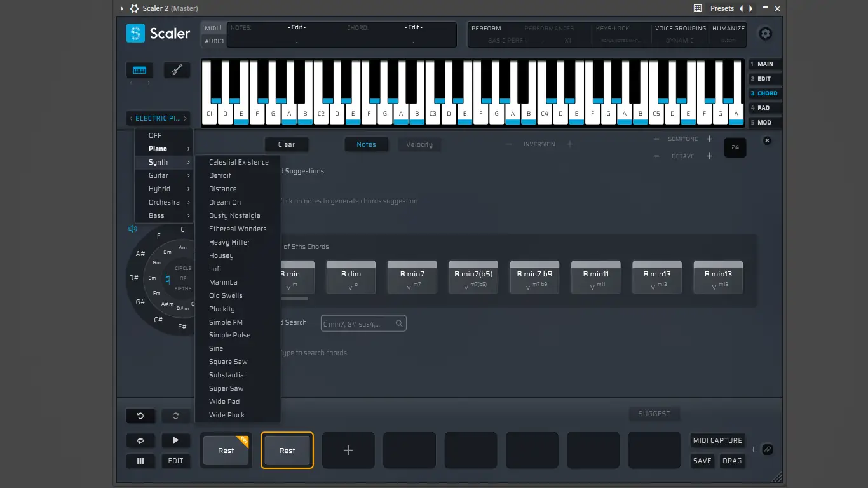The height and width of the screenshot is (488, 868).
Task: Select the Celestial Existence synth
Action: 238,162
